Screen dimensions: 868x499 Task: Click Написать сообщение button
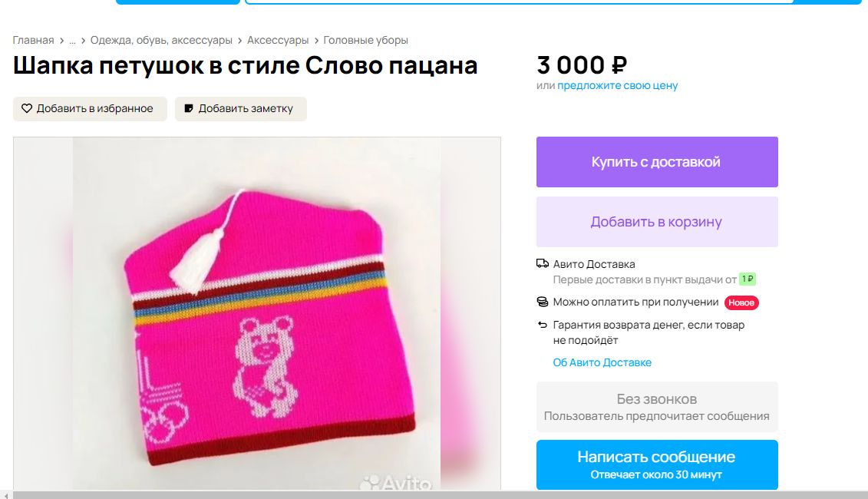657,464
